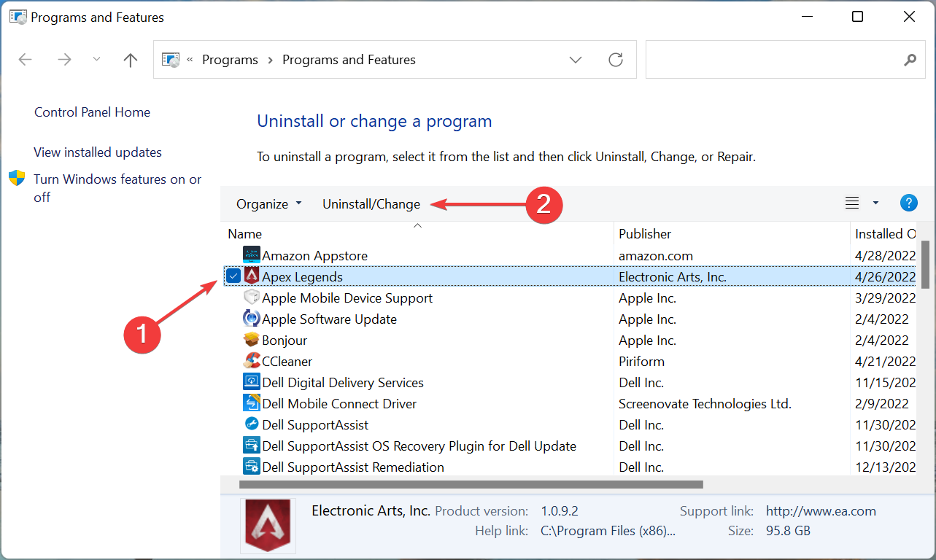Click the Back navigation arrow

[x=26, y=60]
